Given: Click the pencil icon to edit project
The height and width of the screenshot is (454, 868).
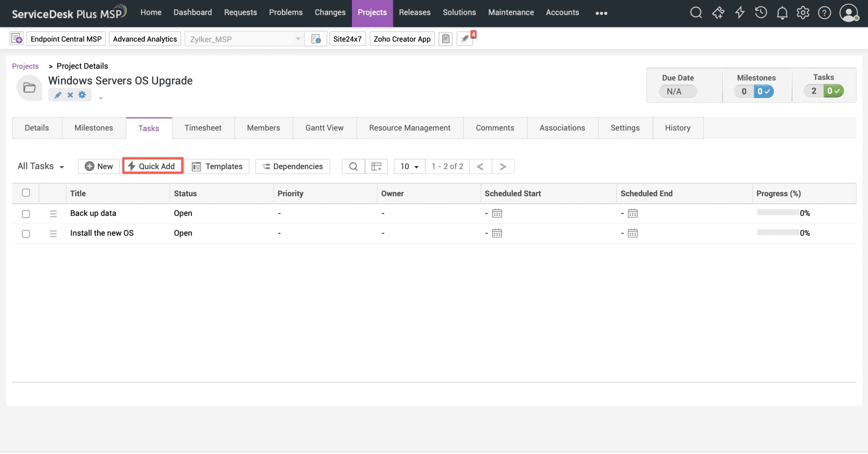Looking at the screenshot, I should click(x=58, y=95).
